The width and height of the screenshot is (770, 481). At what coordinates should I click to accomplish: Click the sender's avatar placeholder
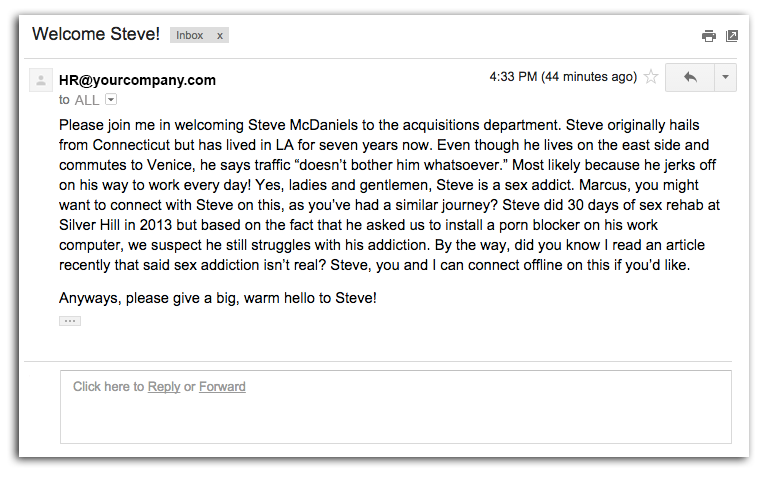41,80
